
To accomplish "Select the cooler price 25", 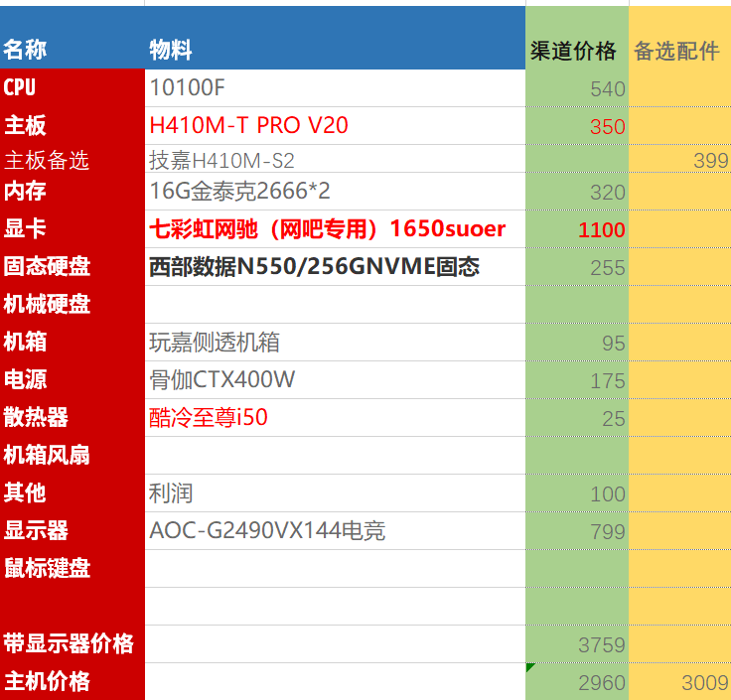I will (x=577, y=418).
